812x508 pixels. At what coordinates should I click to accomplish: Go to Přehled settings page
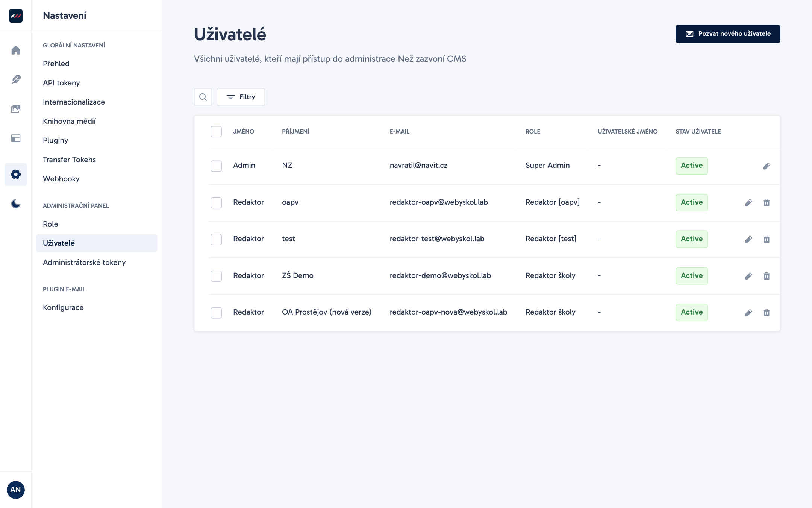coord(97,64)
